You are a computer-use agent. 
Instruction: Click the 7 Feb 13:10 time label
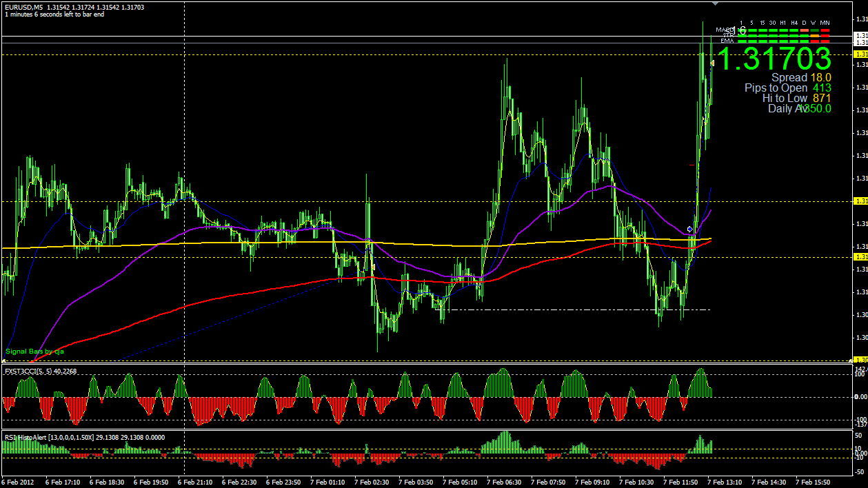725,482
